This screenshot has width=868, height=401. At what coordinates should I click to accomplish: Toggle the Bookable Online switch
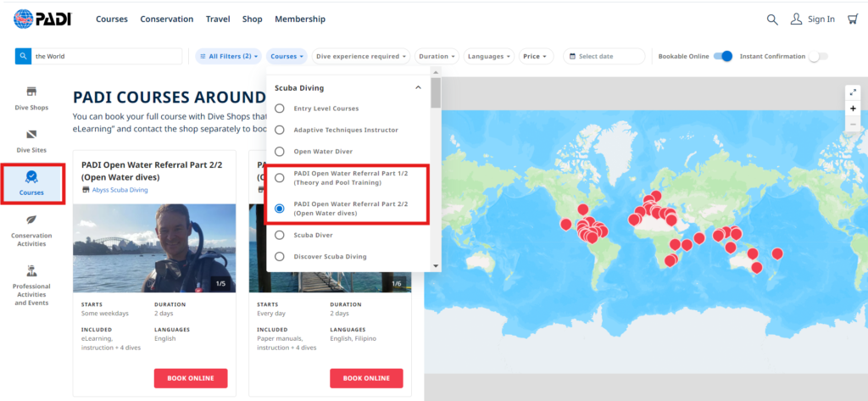coord(722,57)
